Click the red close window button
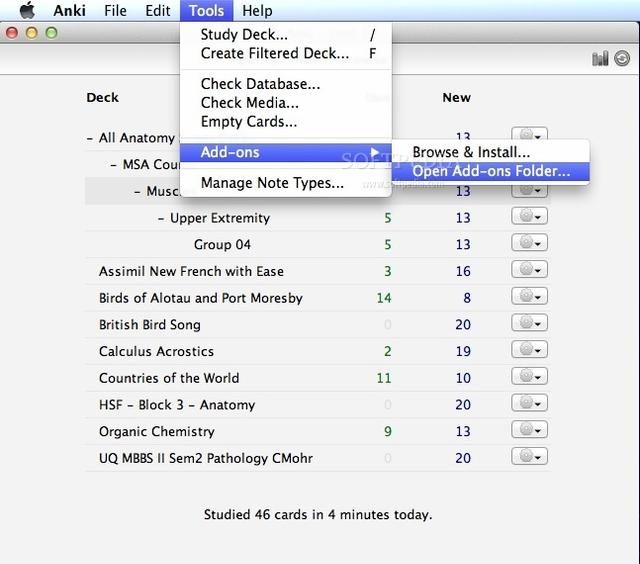 click(x=12, y=33)
